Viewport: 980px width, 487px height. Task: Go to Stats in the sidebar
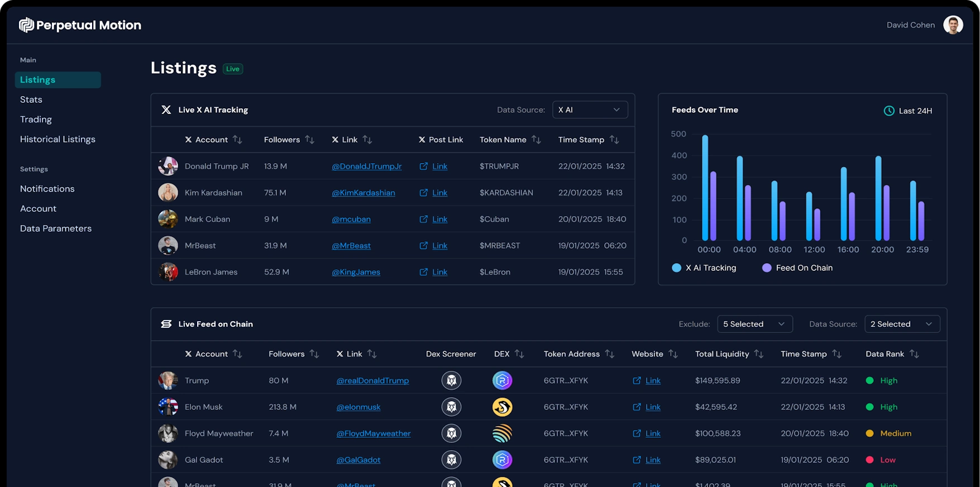tap(31, 99)
